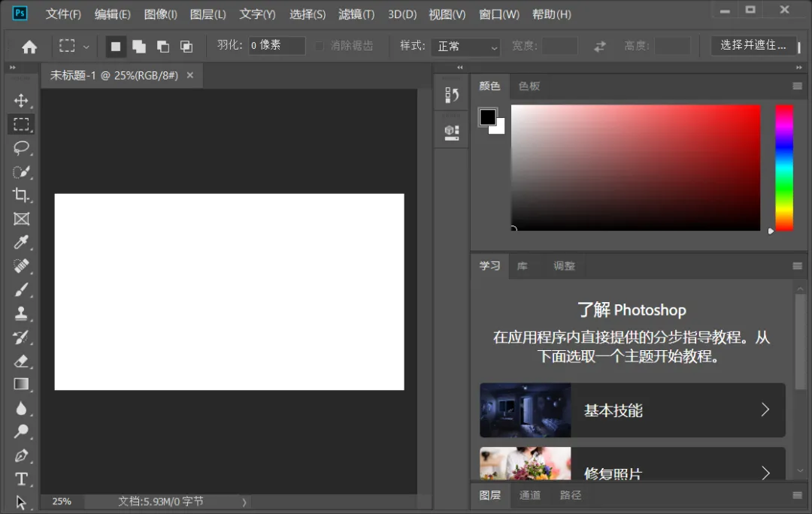The image size is (812, 514).
Task: Choose Add to selection mode
Action: point(139,47)
